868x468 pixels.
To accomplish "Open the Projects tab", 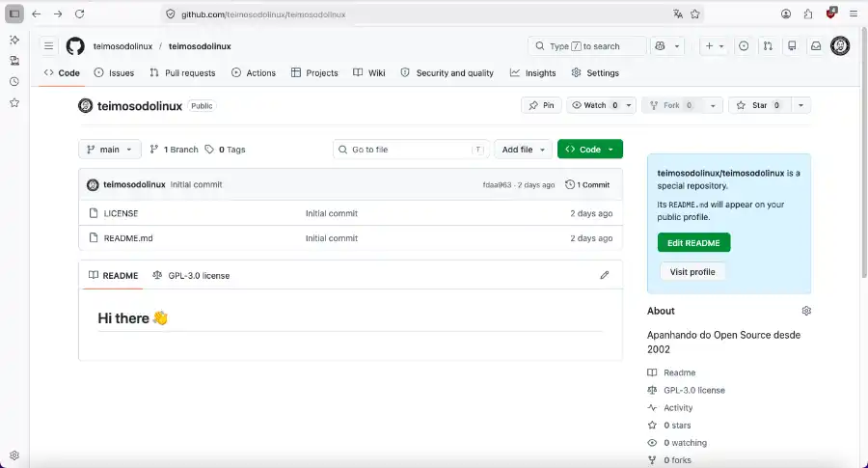I will (x=314, y=72).
